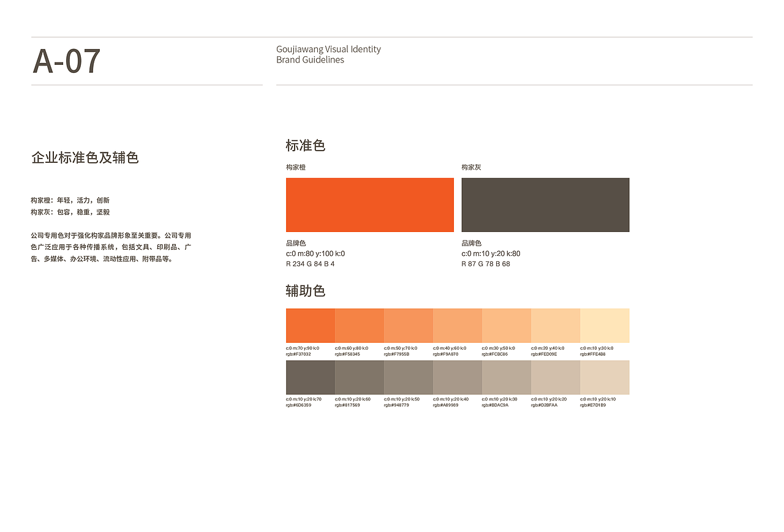The width and height of the screenshot is (784, 532).
Task: Click the 'Goujiawang Visual Identity' header line
Action: point(328,49)
